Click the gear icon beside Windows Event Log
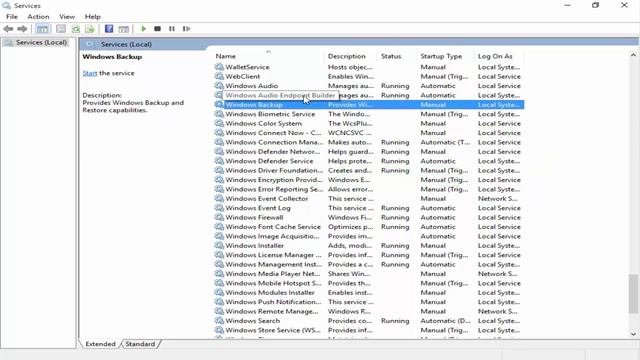This screenshot has width=640, height=360. coord(219,208)
